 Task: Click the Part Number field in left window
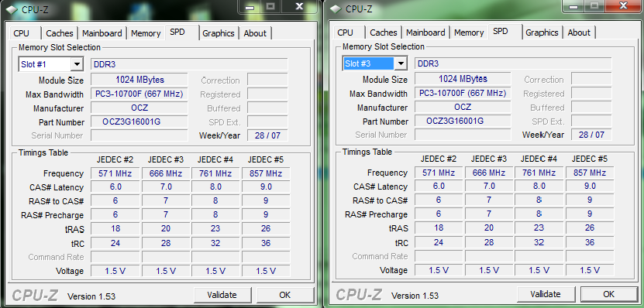coord(139,121)
